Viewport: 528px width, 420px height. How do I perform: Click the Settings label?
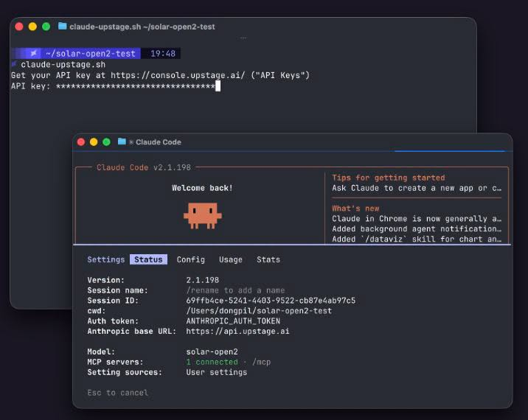[x=105, y=259]
